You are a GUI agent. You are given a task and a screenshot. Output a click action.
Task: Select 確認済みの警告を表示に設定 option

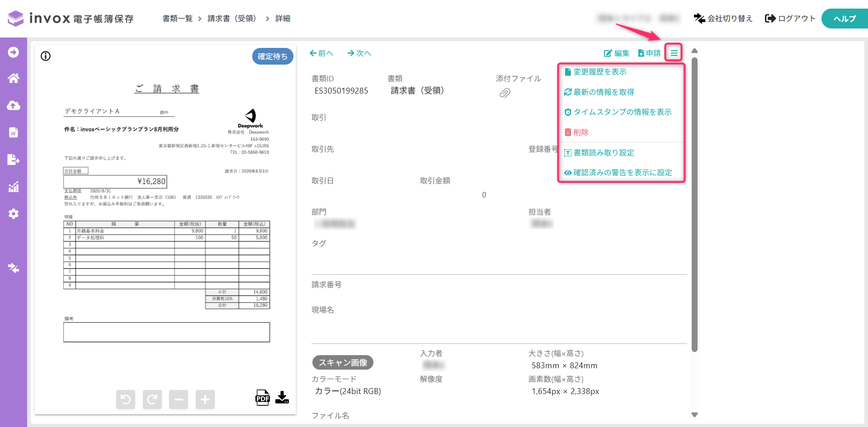click(622, 173)
